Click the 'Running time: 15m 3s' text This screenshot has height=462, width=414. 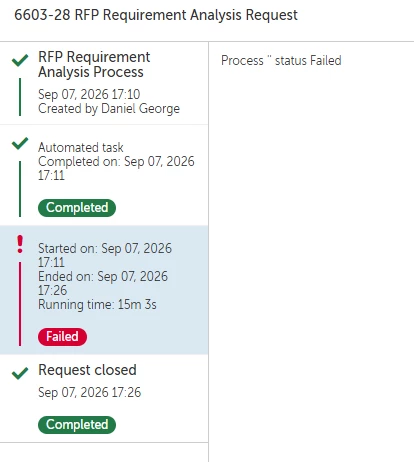pyautogui.click(x=97, y=305)
